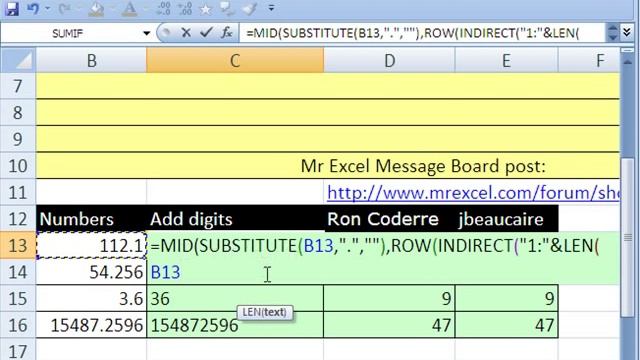
Task: Click the Save icon in Quick Access Toolbar
Action: [12, 8]
